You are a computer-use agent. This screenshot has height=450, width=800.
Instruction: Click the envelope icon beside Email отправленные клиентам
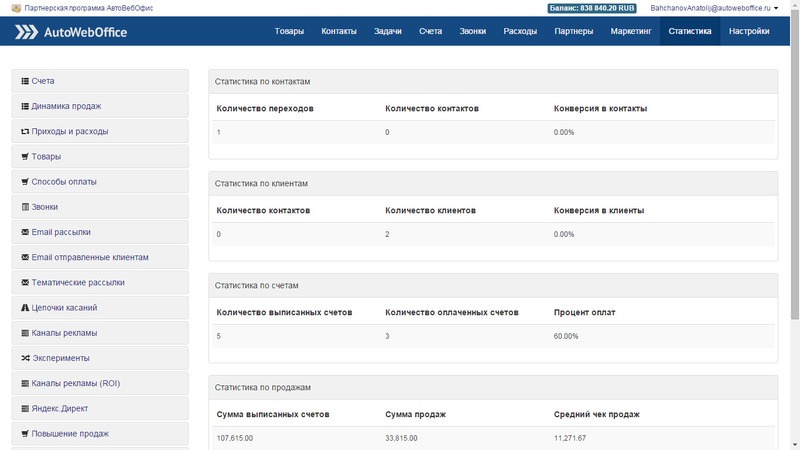click(x=25, y=258)
